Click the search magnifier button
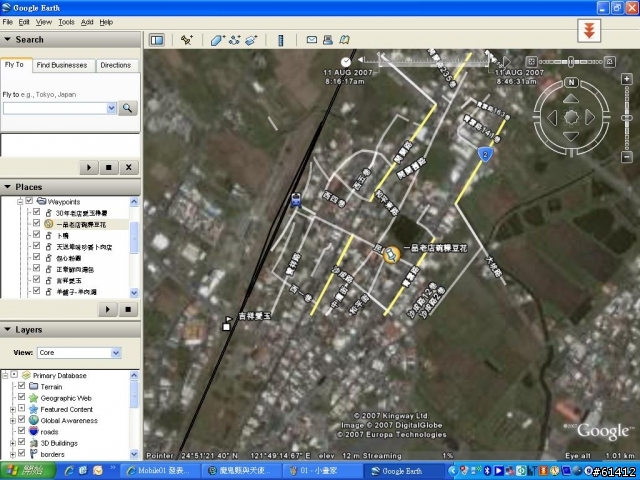This screenshot has width=640, height=480. pyautogui.click(x=128, y=108)
